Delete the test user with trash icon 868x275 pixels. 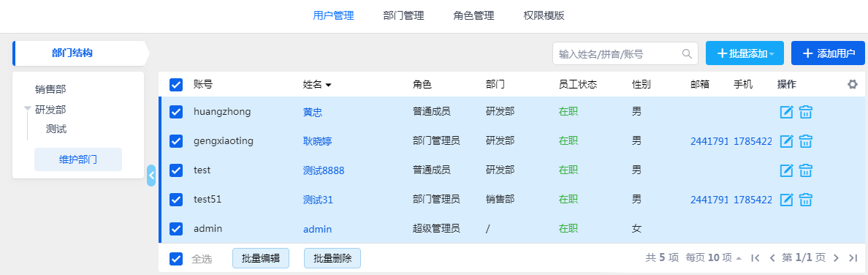tap(805, 170)
